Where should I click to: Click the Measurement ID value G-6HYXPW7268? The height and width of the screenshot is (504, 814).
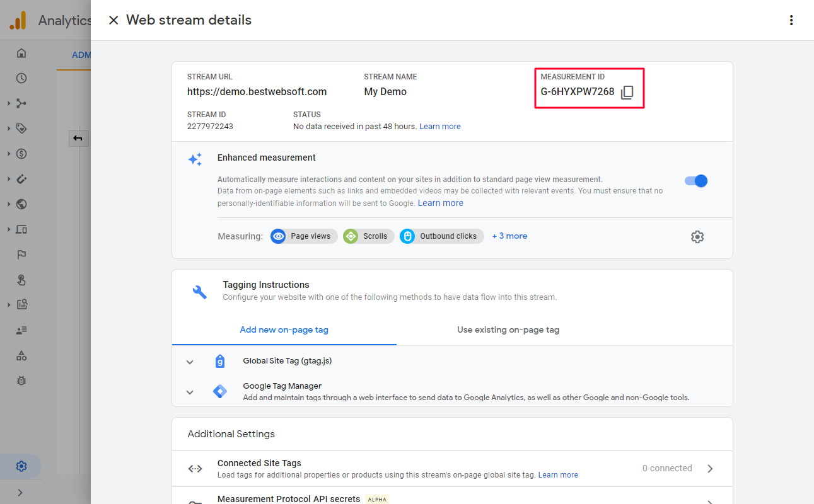578,92
